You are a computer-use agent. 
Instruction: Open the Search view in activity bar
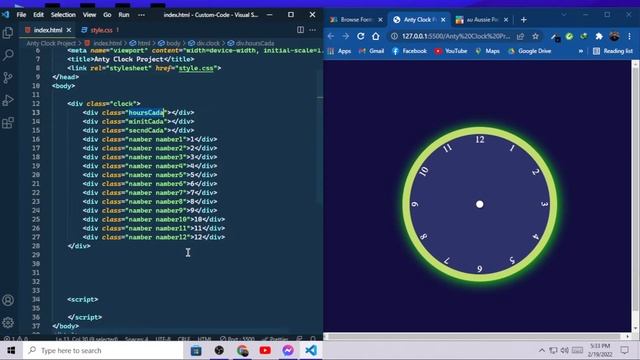(8, 55)
